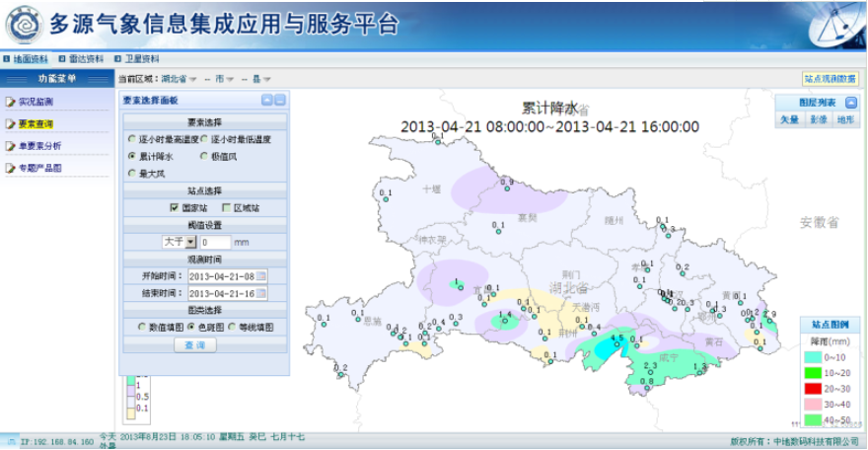Collapse the 图层列表 panel
Image resolution: width=868 pixels, height=450 pixels.
click(x=850, y=103)
